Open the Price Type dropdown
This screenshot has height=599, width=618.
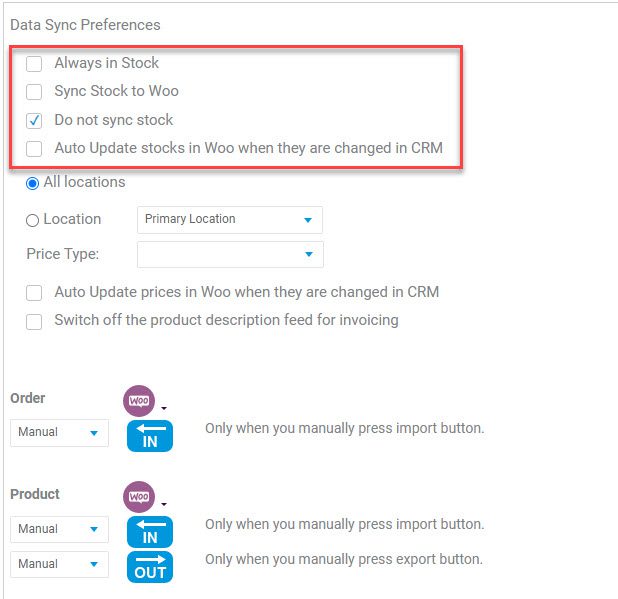(230, 254)
